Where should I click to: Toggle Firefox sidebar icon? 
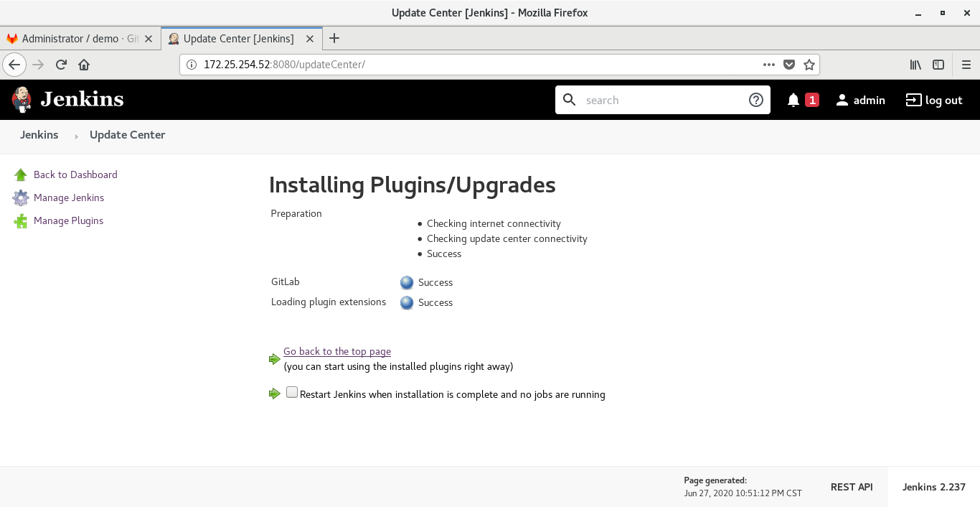[x=938, y=65]
